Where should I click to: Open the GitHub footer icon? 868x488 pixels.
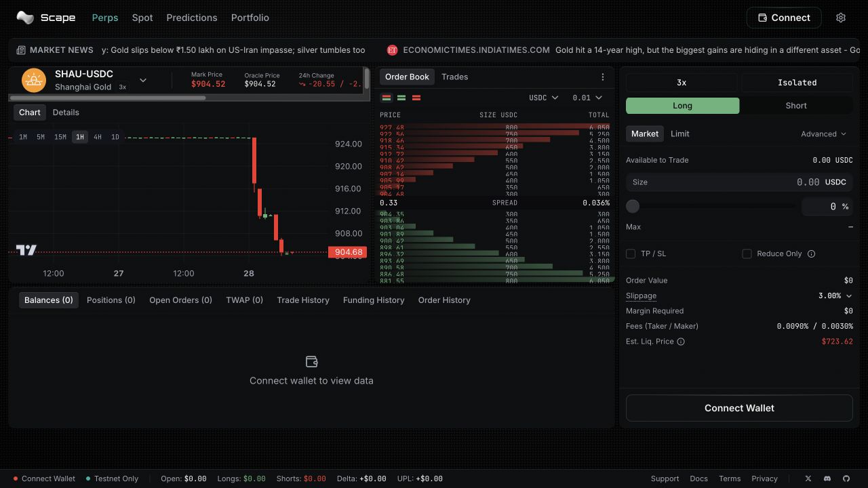[x=846, y=479]
